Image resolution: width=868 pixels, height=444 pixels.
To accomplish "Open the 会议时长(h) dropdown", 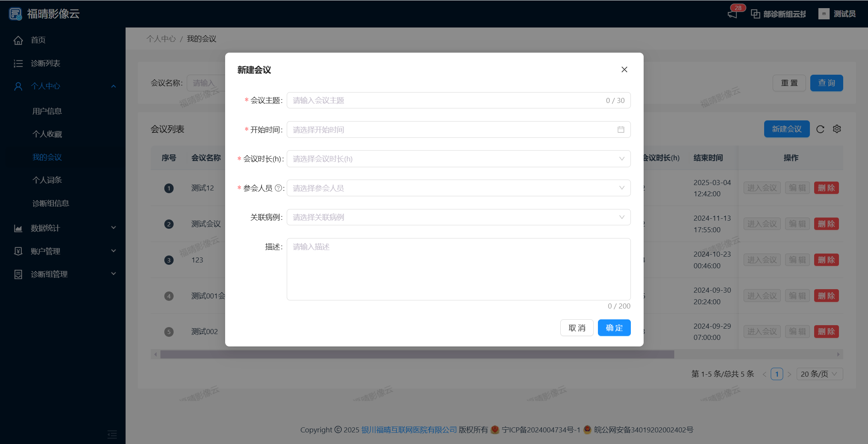I will click(458, 159).
